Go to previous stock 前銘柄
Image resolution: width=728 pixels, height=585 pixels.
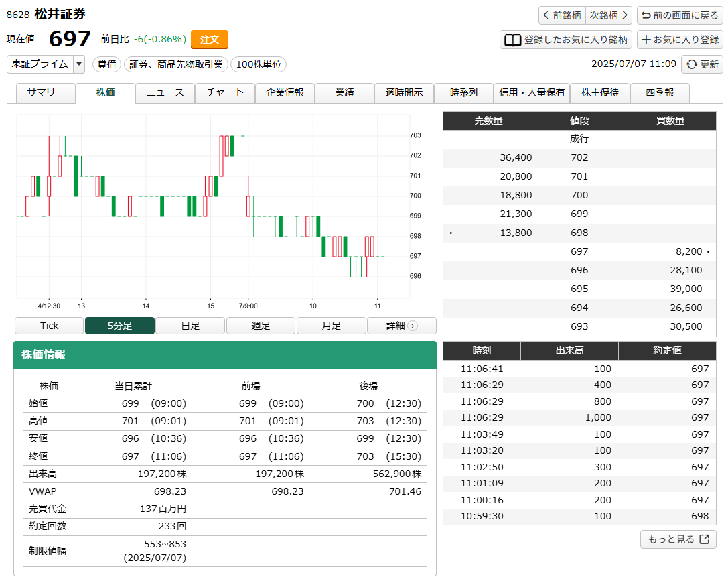tap(563, 15)
